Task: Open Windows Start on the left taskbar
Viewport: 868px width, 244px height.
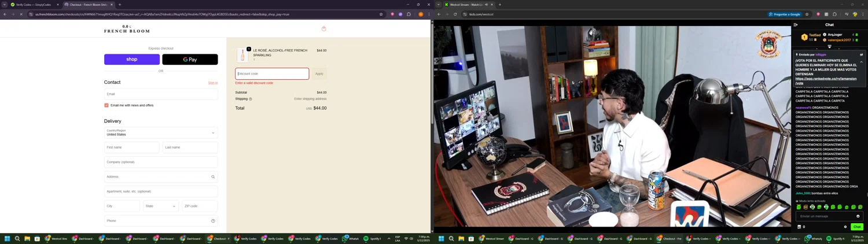Action: (8, 238)
